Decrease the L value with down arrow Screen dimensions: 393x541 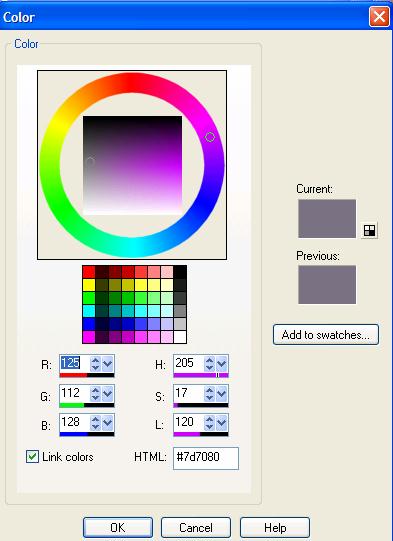click(209, 426)
